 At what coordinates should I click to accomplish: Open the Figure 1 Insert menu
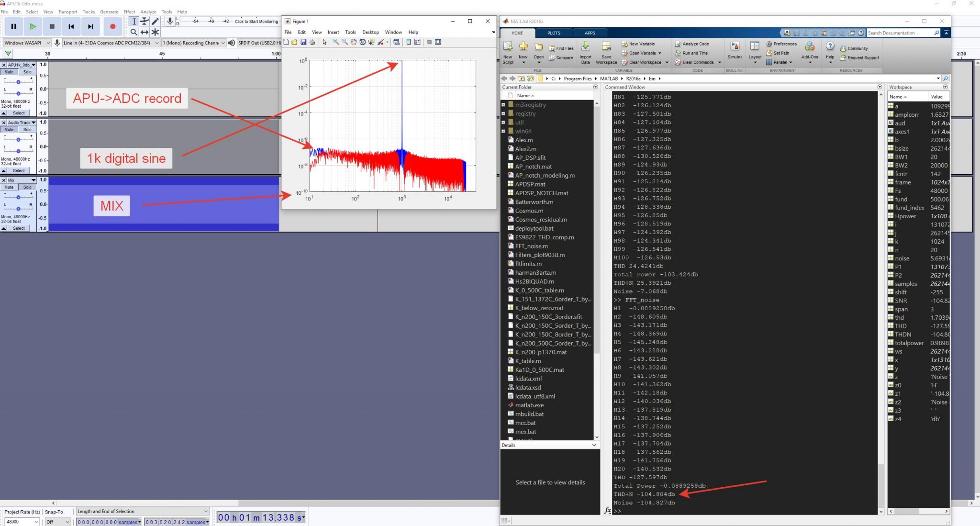point(334,32)
